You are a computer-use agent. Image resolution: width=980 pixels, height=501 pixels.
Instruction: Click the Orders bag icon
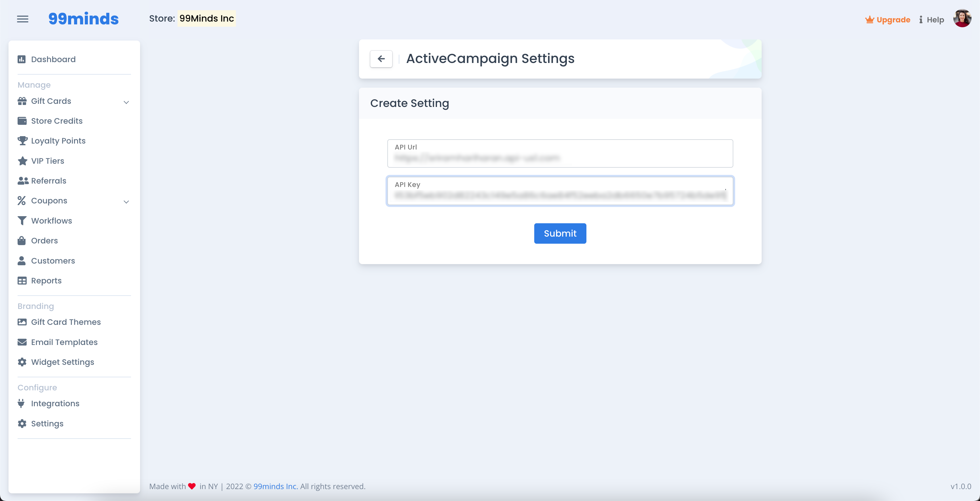point(22,241)
